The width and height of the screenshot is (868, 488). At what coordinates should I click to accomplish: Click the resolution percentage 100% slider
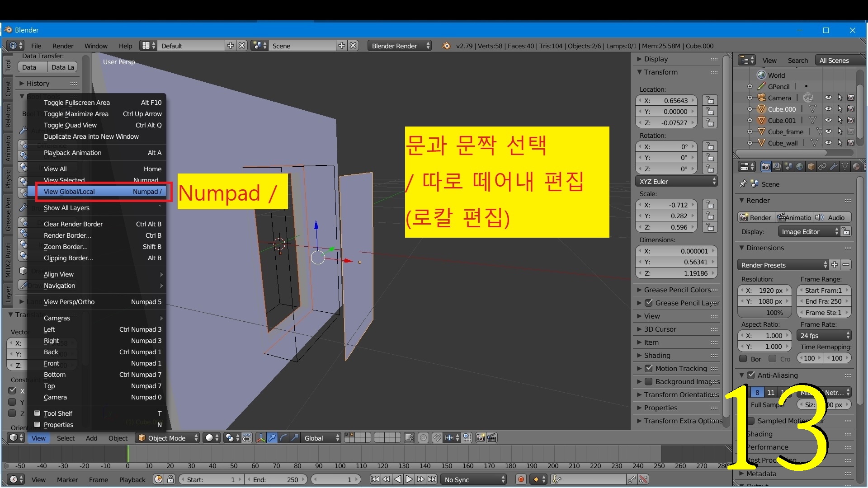point(765,312)
